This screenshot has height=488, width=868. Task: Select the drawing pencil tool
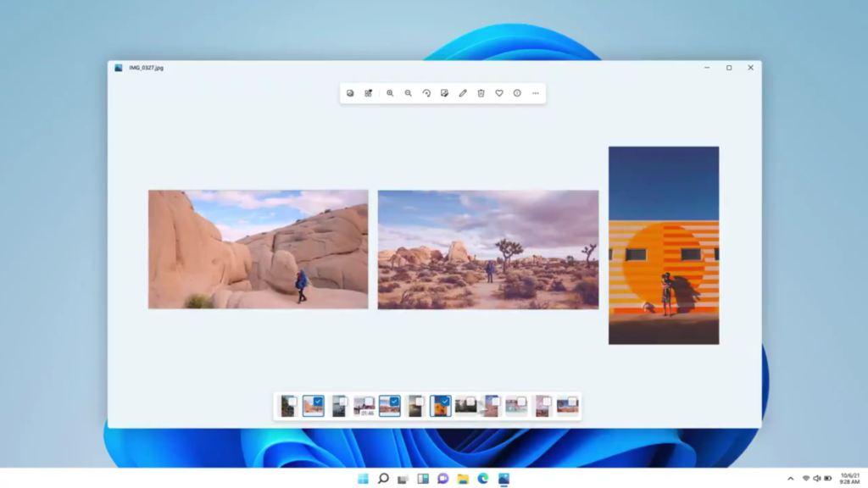point(463,93)
